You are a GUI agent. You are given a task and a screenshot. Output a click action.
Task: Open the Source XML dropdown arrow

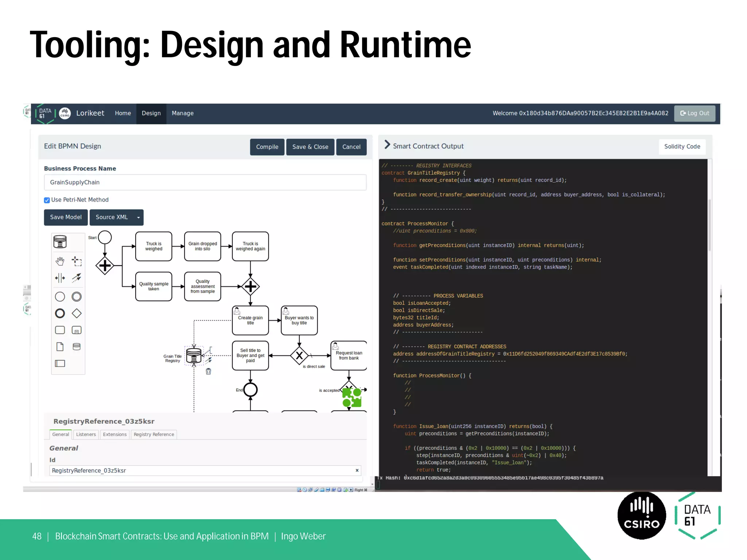(139, 218)
